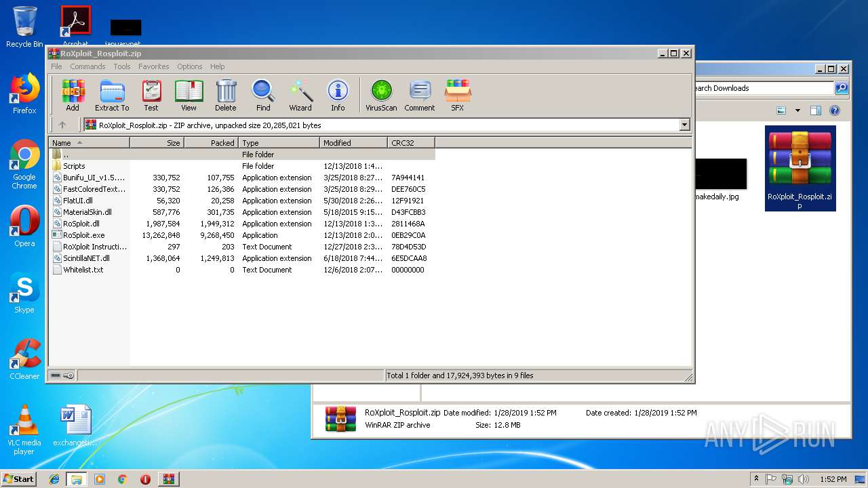Toggle the preview pane in Explorer
This screenshot has width=868, height=488.
coord(816,110)
